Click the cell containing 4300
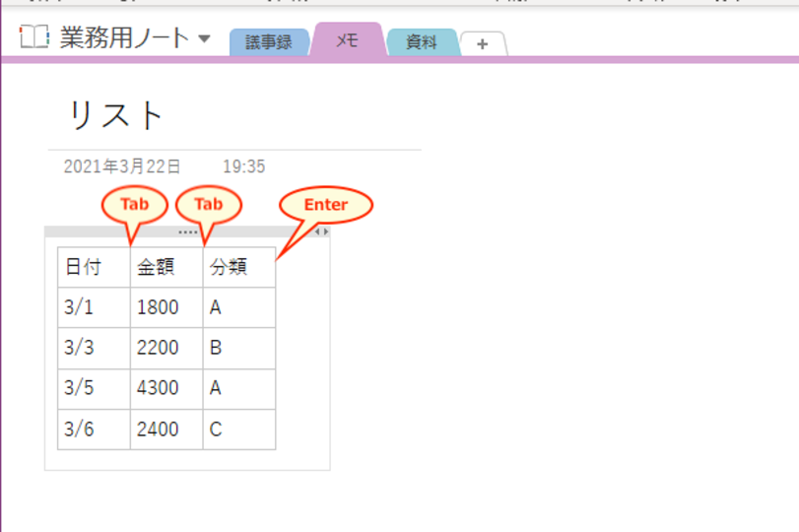This screenshot has width=799, height=532. [166, 388]
